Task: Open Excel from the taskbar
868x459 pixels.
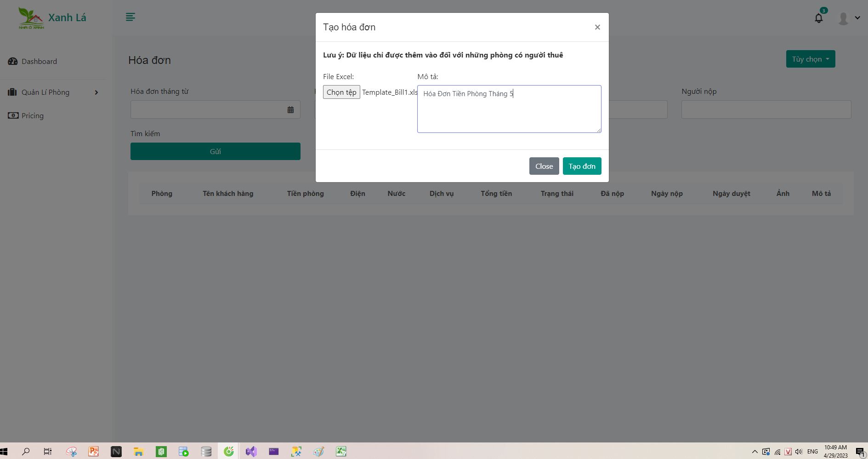Action: [340, 452]
